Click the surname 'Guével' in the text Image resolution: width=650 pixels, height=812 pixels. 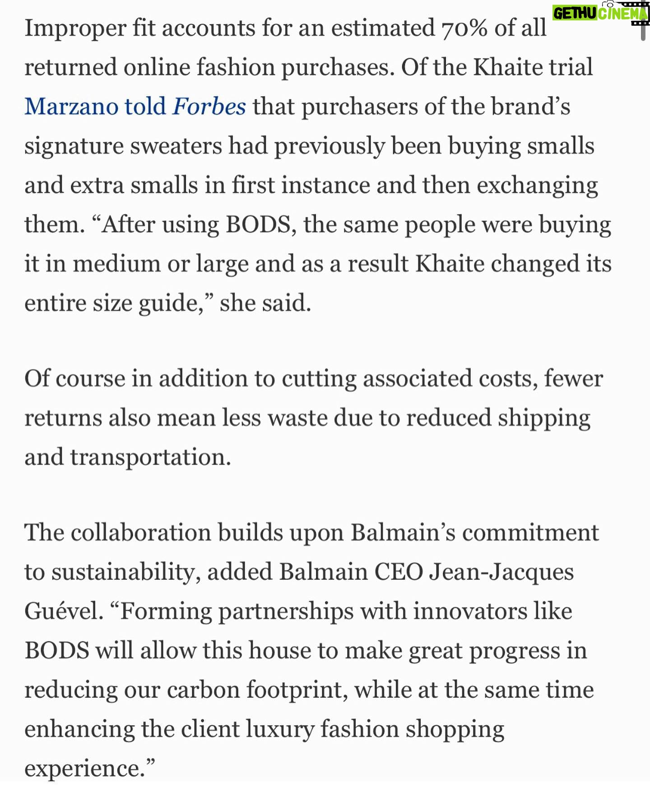pyautogui.click(x=64, y=611)
